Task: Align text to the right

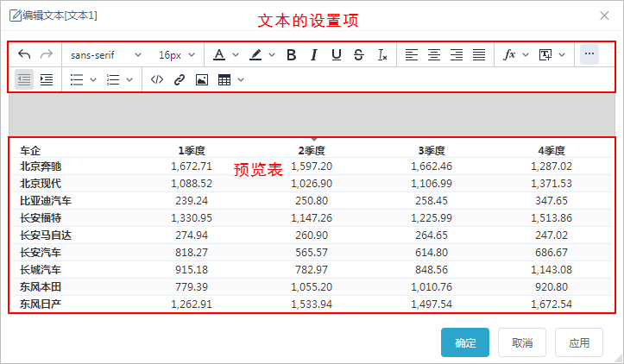Action: tap(457, 54)
